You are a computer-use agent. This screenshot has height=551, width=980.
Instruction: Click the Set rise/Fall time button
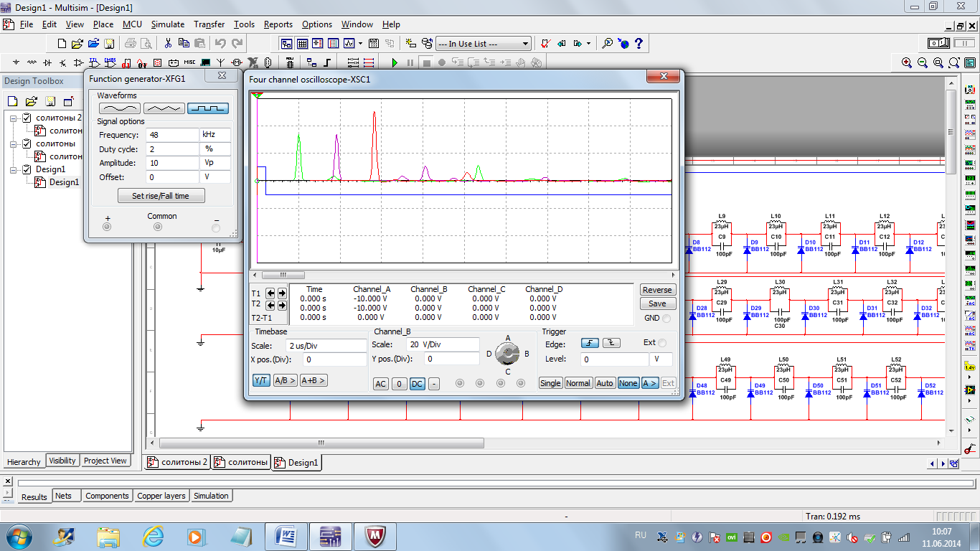click(161, 196)
